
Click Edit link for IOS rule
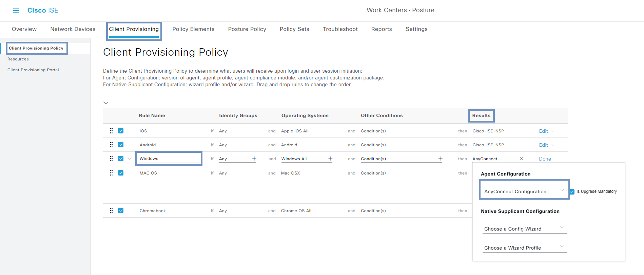point(544,131)
